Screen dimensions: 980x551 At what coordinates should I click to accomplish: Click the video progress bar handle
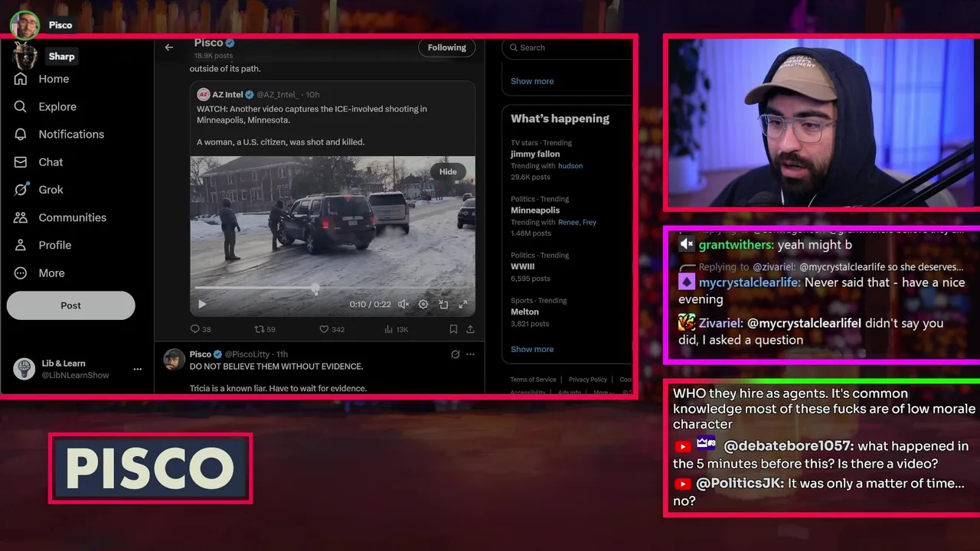(315, 288)
